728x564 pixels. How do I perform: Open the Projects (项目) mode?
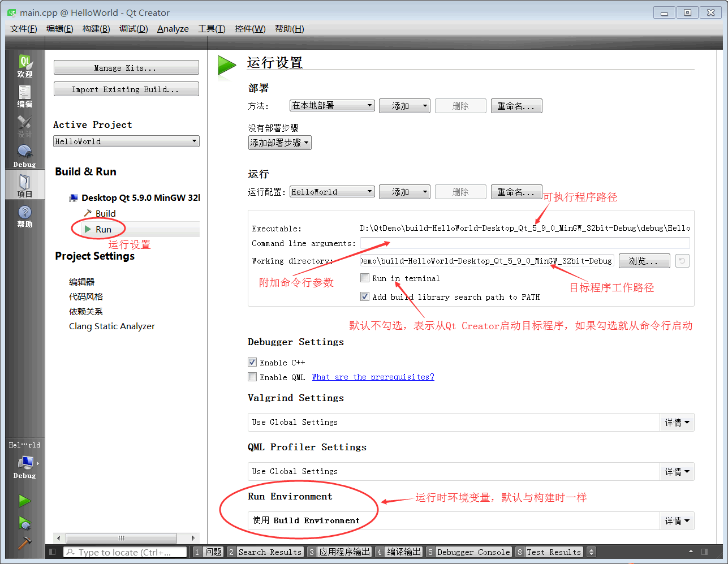pos(25,186)
